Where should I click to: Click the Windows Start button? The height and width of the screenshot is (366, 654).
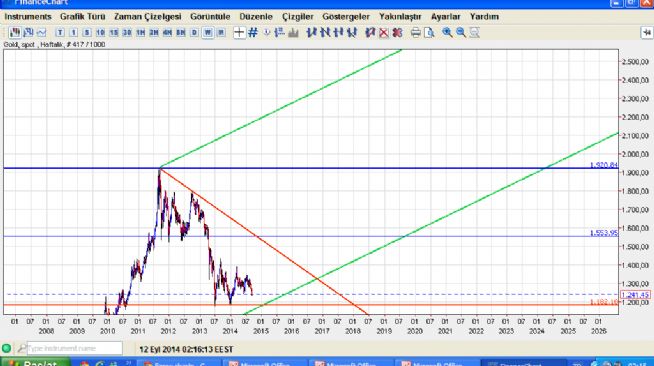pyautogui.click(x=35, y=362)
